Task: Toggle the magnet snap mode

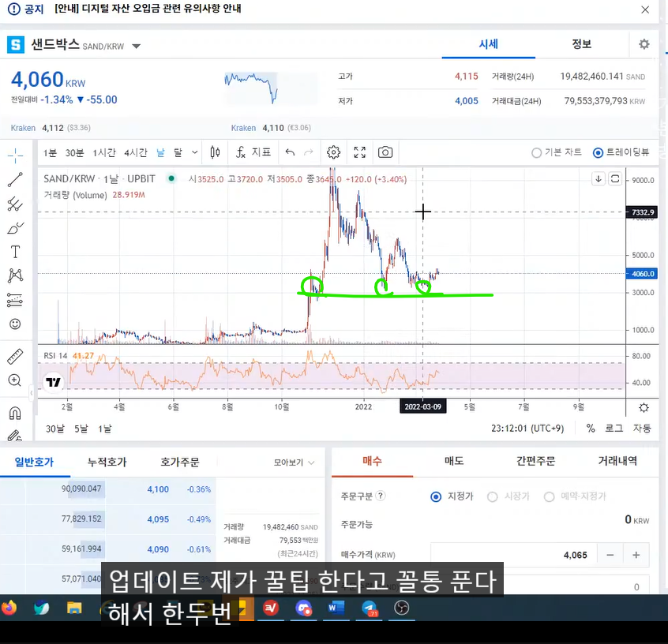Action: [15, 413]
